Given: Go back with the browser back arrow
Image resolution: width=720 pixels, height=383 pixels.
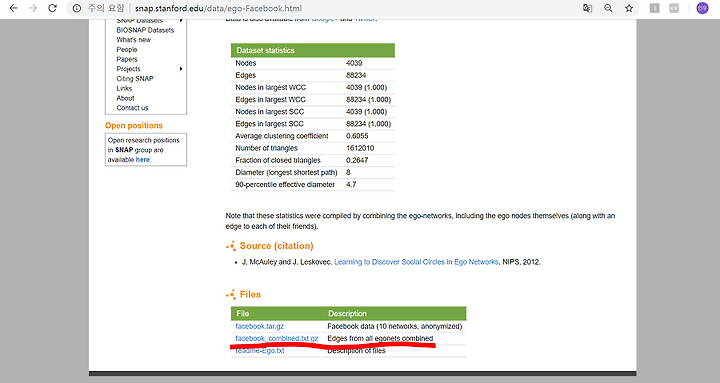Looking at the screenshot, I should (13, 8).
